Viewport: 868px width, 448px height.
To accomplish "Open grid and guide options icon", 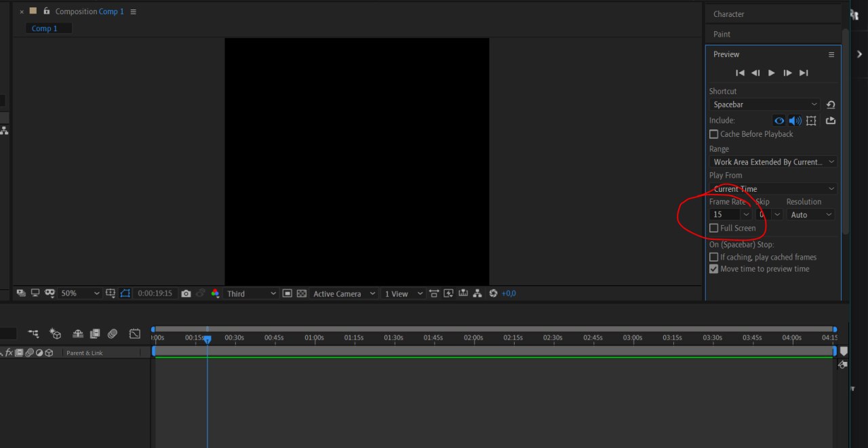I will 111,293.
